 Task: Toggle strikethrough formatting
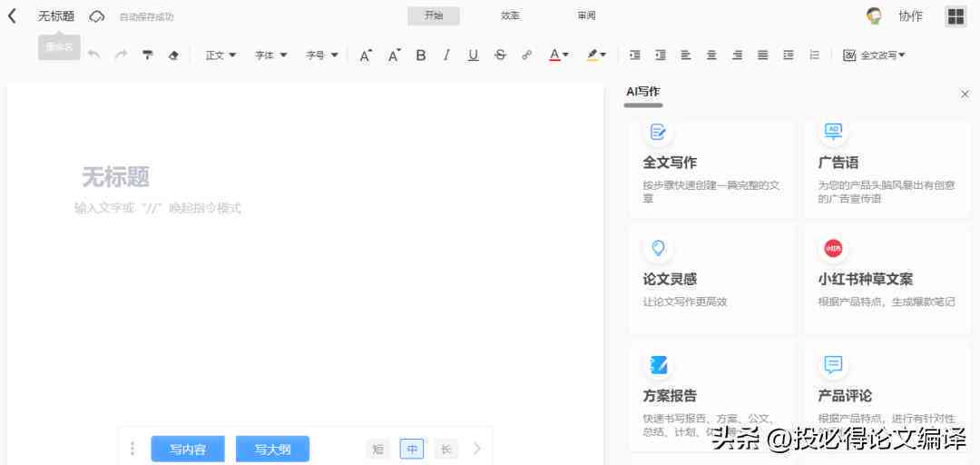500,55
